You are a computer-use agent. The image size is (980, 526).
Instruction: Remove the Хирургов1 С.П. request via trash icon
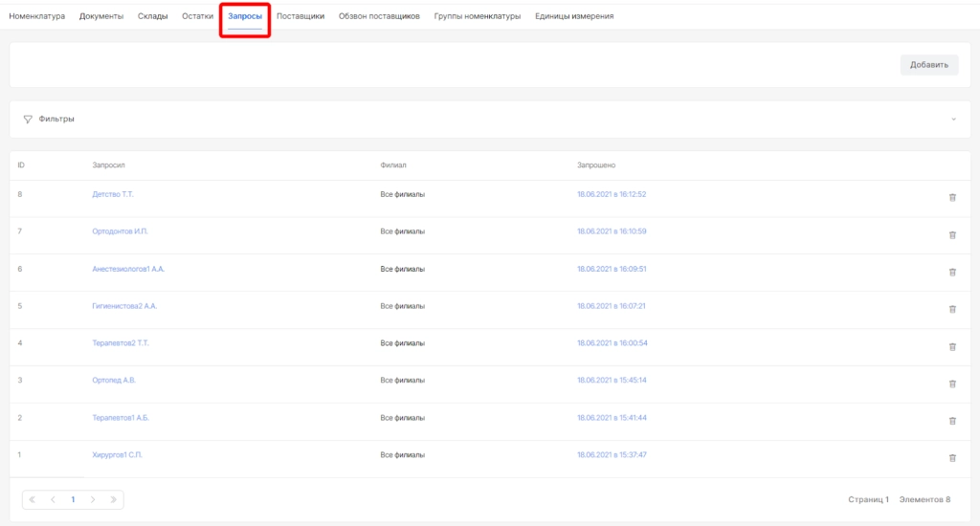[951, 458]
